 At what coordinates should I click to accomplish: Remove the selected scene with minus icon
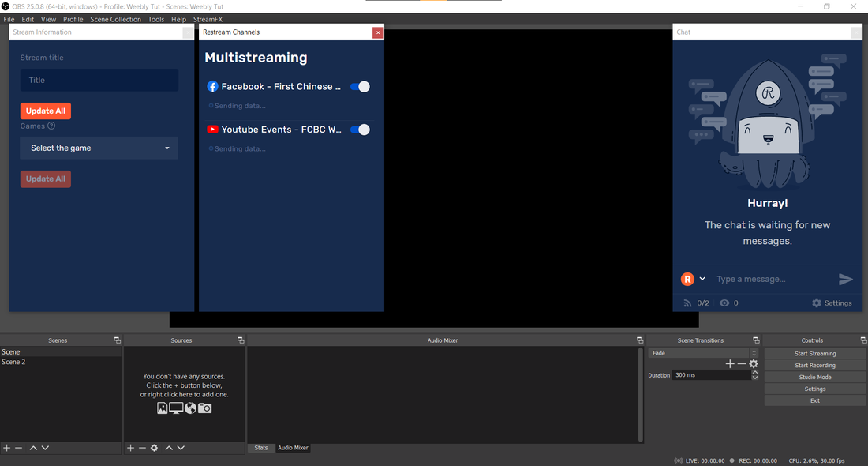point(19,448)
